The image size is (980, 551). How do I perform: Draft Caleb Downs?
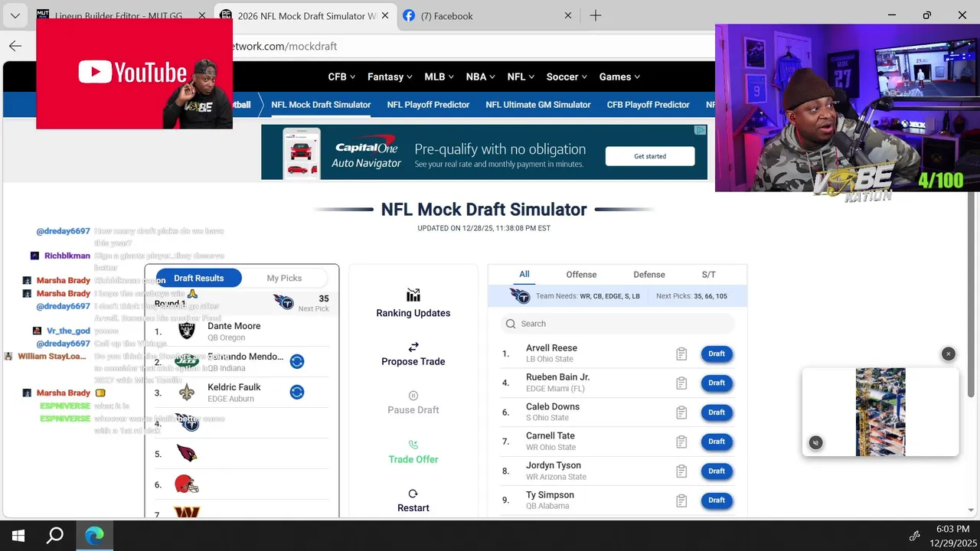717,412
